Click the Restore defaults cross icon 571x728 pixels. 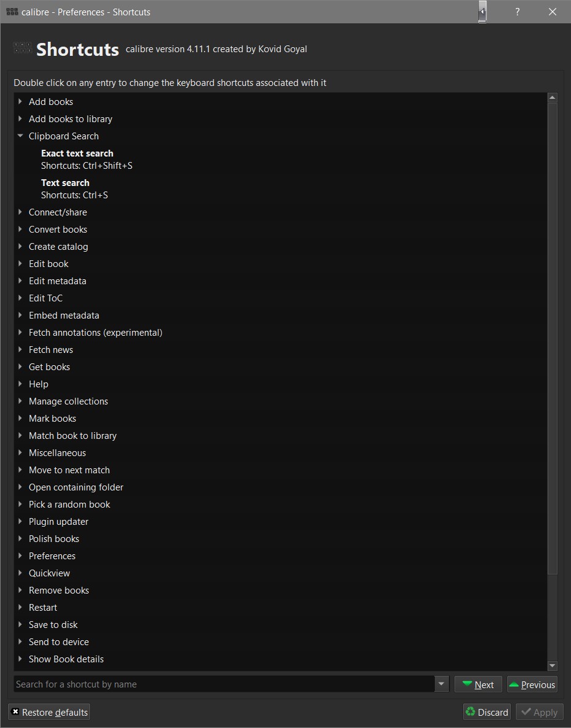[x=15, y=711]
